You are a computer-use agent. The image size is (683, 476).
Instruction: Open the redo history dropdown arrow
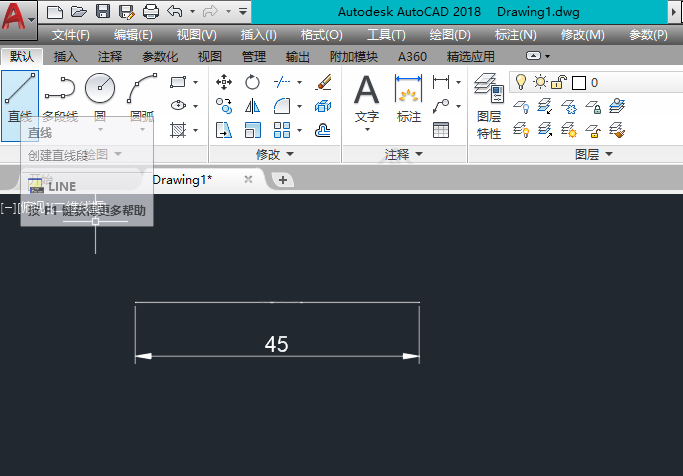click(228, 12)
